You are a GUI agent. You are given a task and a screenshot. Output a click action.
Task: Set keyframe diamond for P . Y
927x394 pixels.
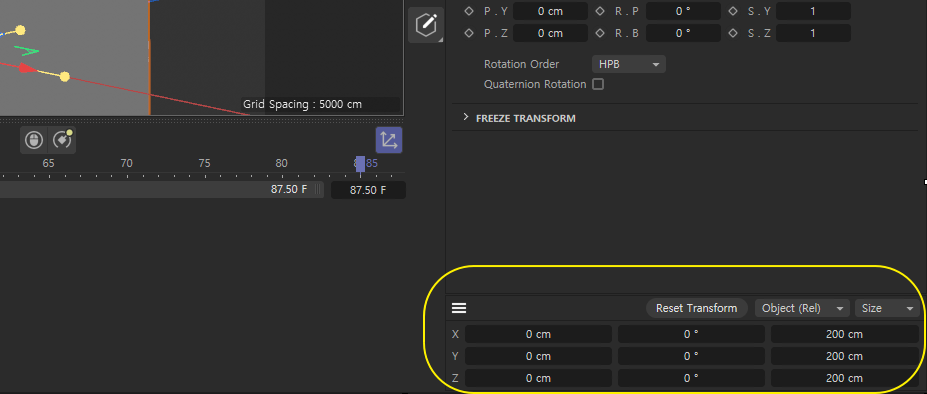(x=469, y=11)
